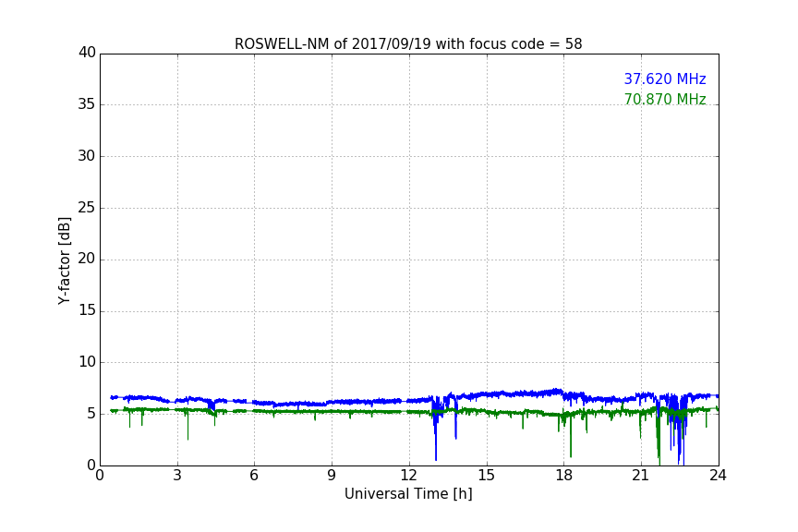
Task: Click the y-axis tick label '30'
Action: tap(87, 156)
